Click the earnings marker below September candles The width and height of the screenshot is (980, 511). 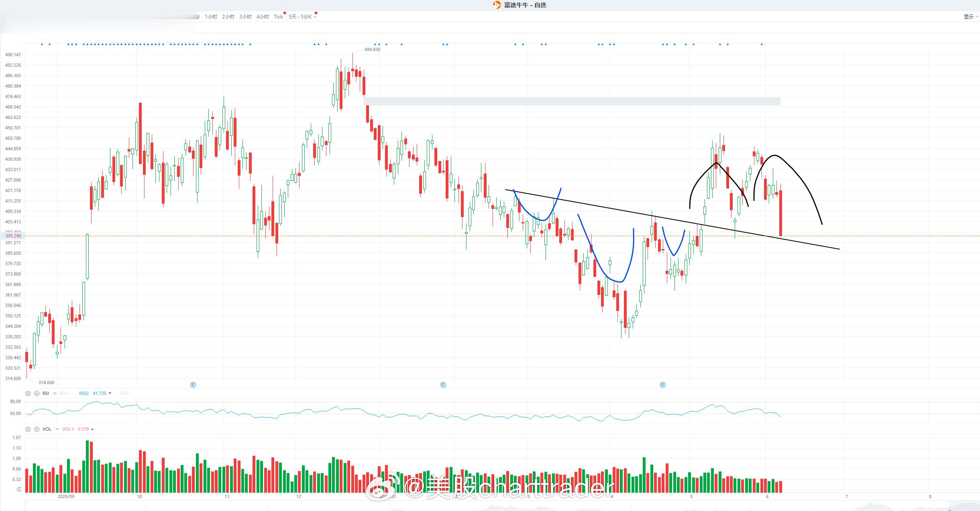(x=193, y=385)
